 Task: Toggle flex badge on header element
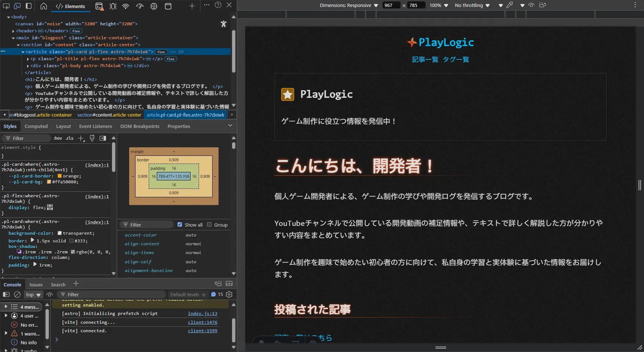coord(76,31)
